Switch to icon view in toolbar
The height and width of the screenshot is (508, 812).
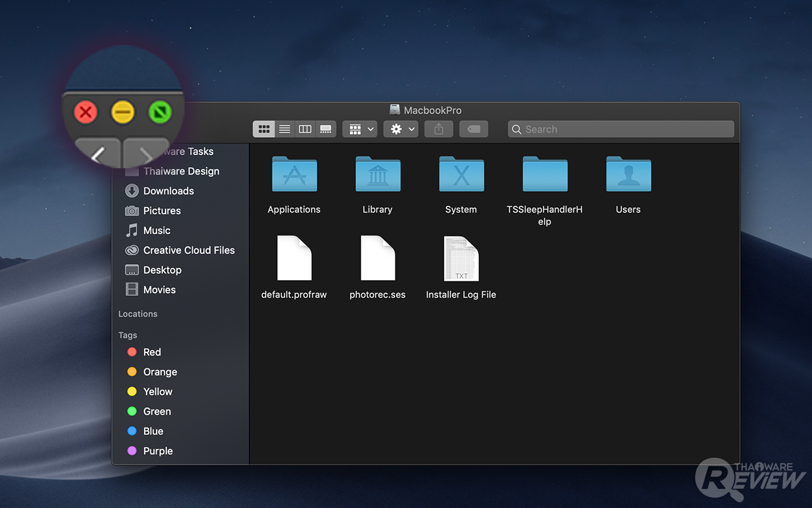pyautogui.click(x=264, y=129)
